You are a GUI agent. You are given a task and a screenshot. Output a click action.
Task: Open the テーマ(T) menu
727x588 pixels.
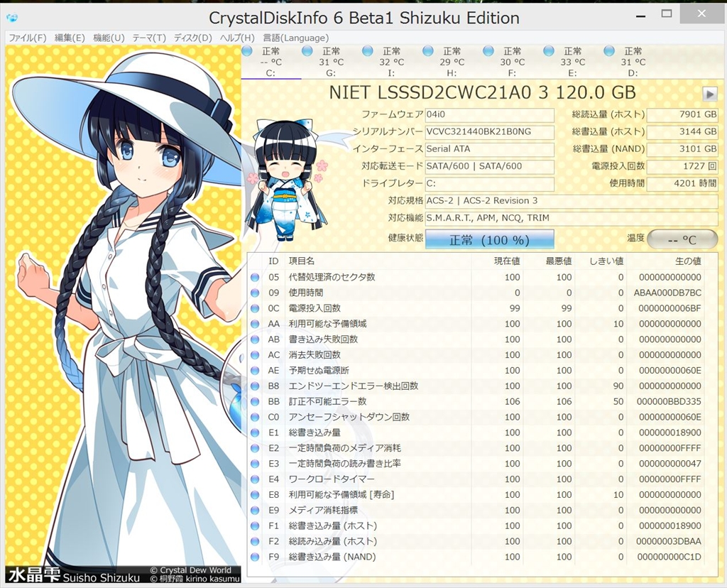(149, 38)
